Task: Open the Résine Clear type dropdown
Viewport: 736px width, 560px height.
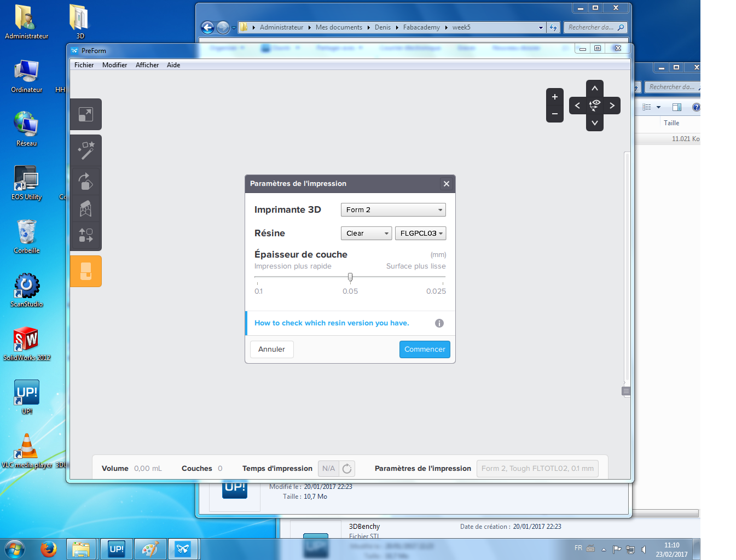Action: tap(367, 234)
